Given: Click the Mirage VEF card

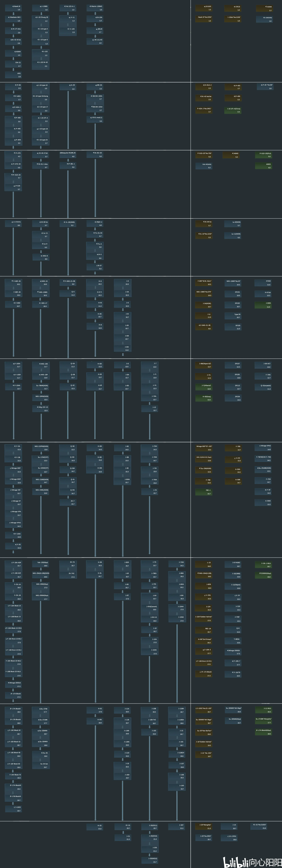Looking at the screenshot, I should [x=14, y=492].
